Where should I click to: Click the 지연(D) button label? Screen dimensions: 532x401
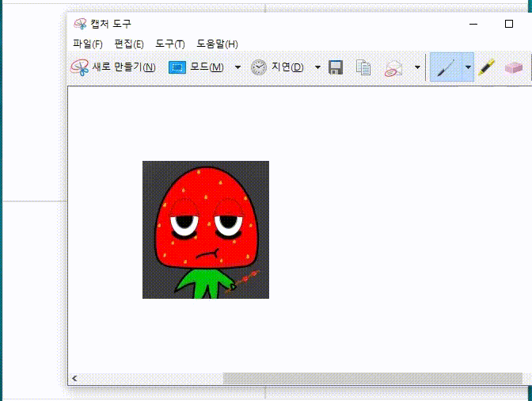tap(287, 67)
